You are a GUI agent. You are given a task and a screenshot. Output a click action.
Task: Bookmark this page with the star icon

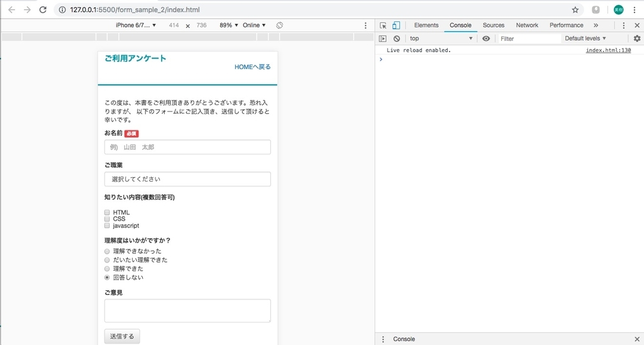[575, 10]
